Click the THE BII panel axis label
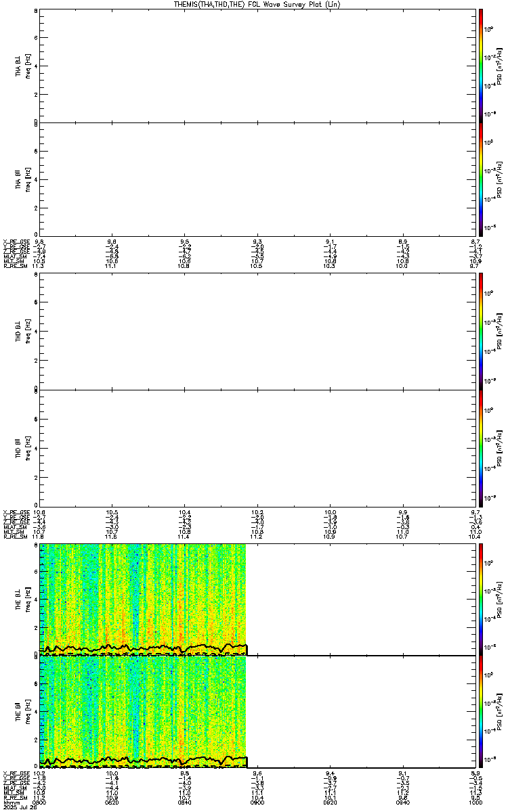508x812 pixels. coord(23,711)
